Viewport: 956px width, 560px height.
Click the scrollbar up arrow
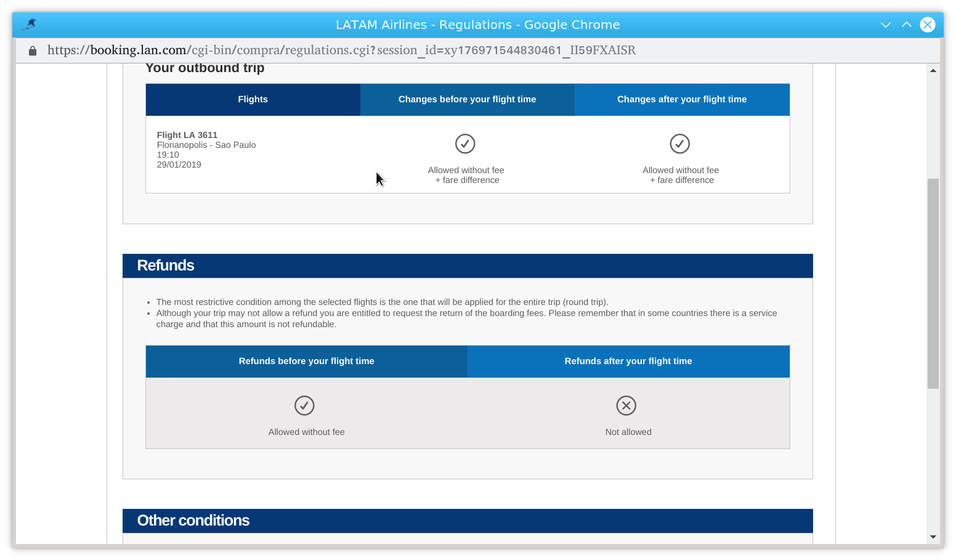(x=933, y=70)
